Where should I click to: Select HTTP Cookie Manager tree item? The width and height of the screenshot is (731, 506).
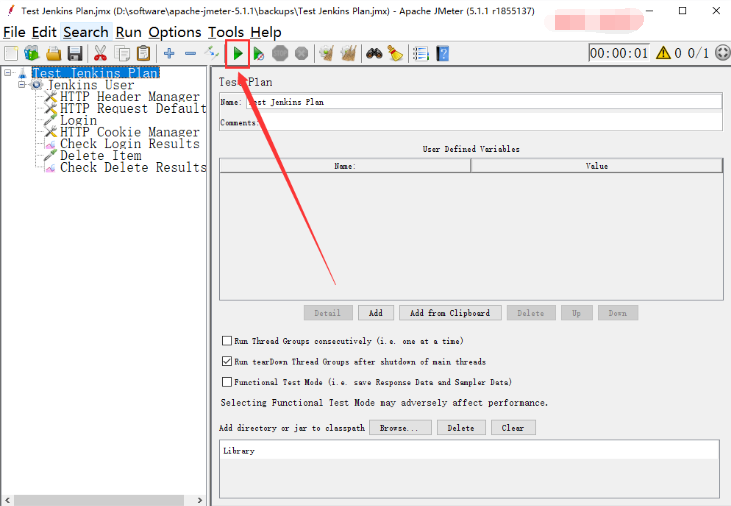[x=130, y=132]
